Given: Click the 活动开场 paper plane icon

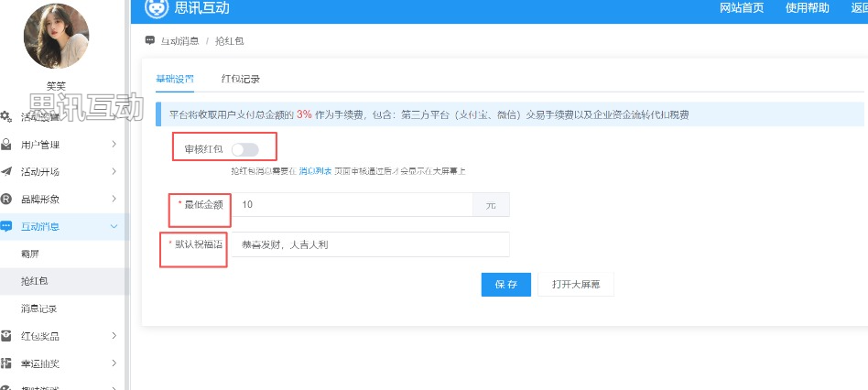Looking at the screenshot, I should click(6, 172).
